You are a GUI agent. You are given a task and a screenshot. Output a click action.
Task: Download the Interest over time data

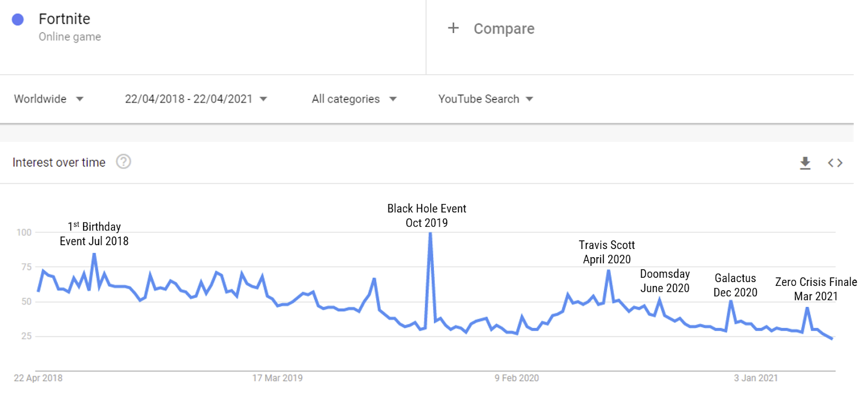click(x=805, y=163)
